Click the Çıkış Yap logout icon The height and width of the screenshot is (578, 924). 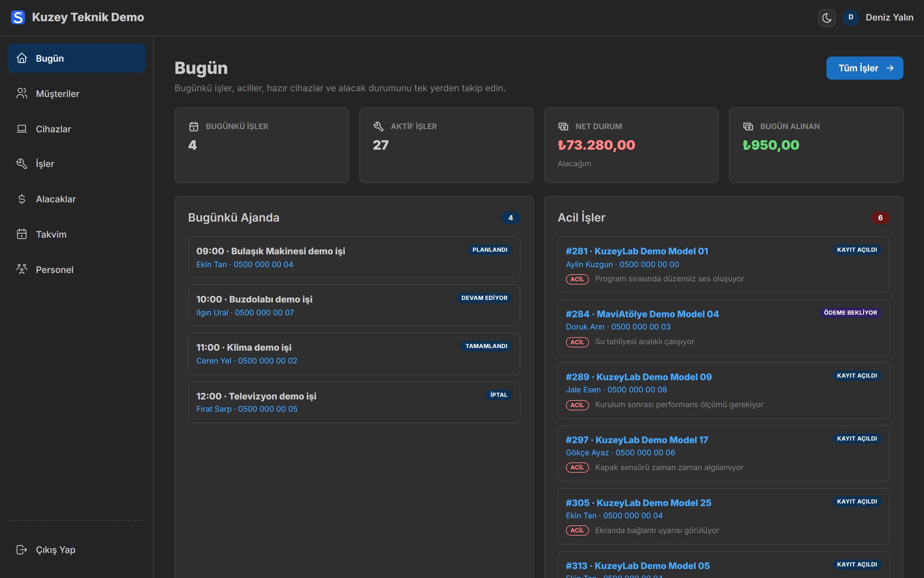pyautogui.click(x=22, y=550)
